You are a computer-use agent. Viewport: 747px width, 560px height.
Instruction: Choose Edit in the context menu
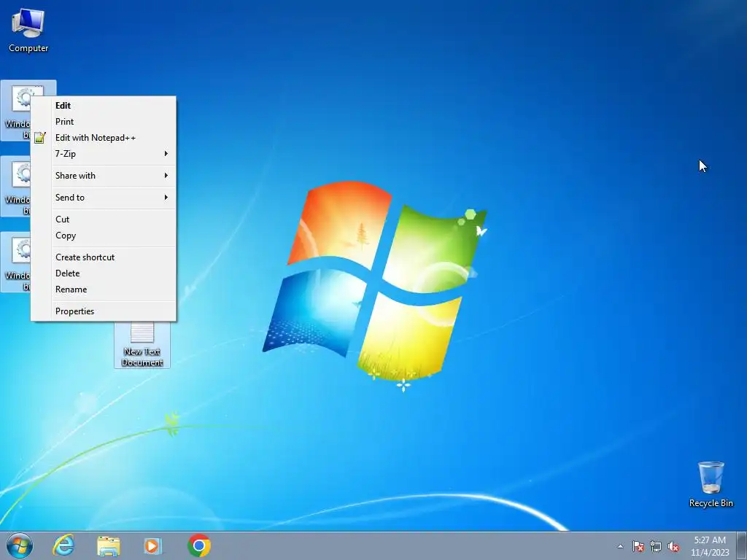[x=104, y=106]
